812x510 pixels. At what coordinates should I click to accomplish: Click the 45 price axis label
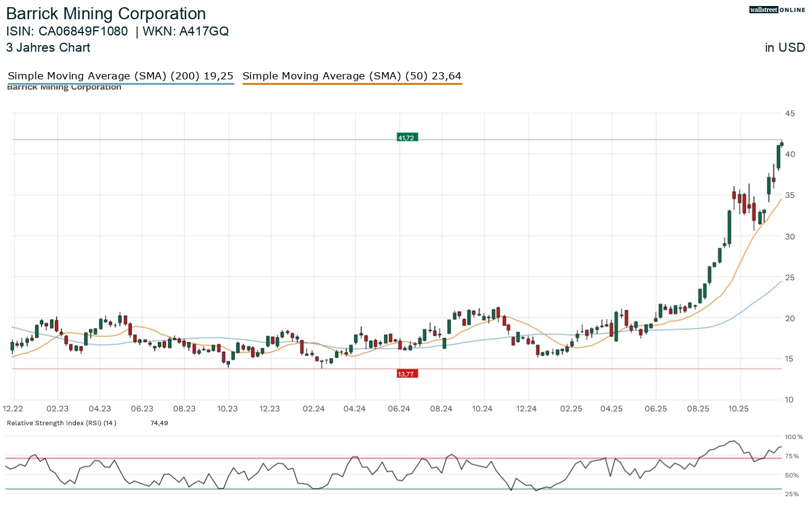coord(789,113)
